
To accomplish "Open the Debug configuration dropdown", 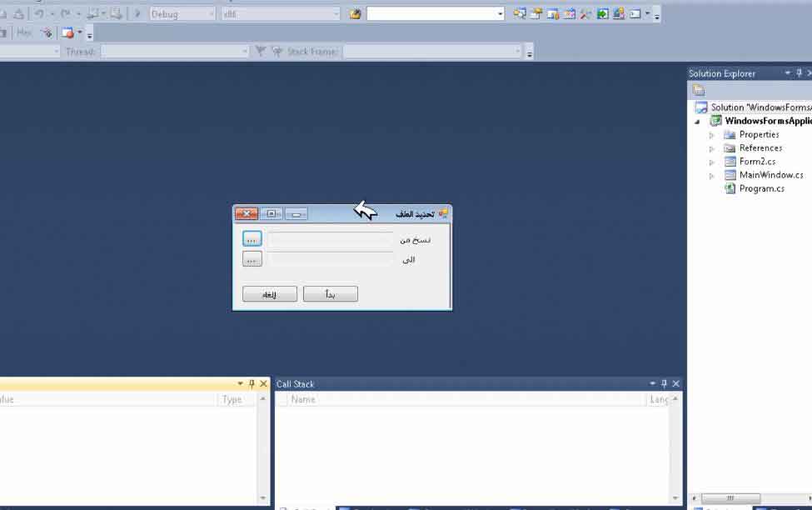I will click(x=182, y=14).
